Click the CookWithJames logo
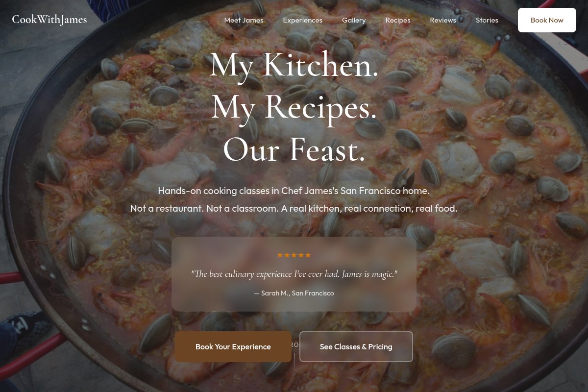 pos(49,20)
